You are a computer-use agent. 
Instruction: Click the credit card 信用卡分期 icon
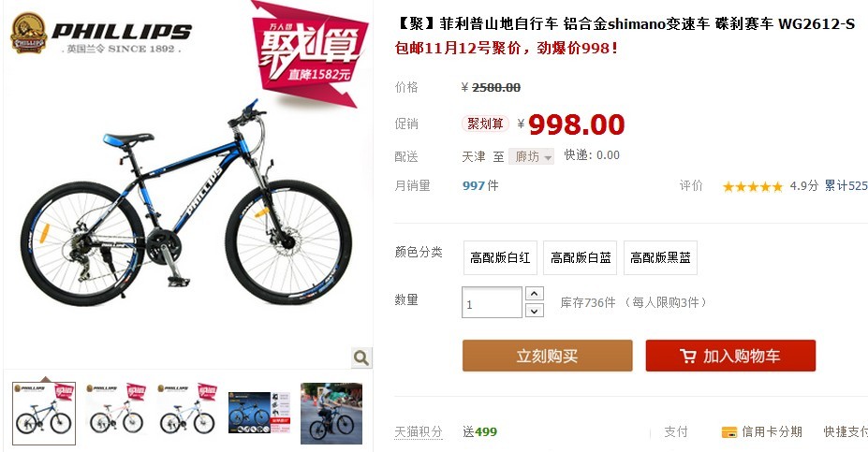point(729,432)
